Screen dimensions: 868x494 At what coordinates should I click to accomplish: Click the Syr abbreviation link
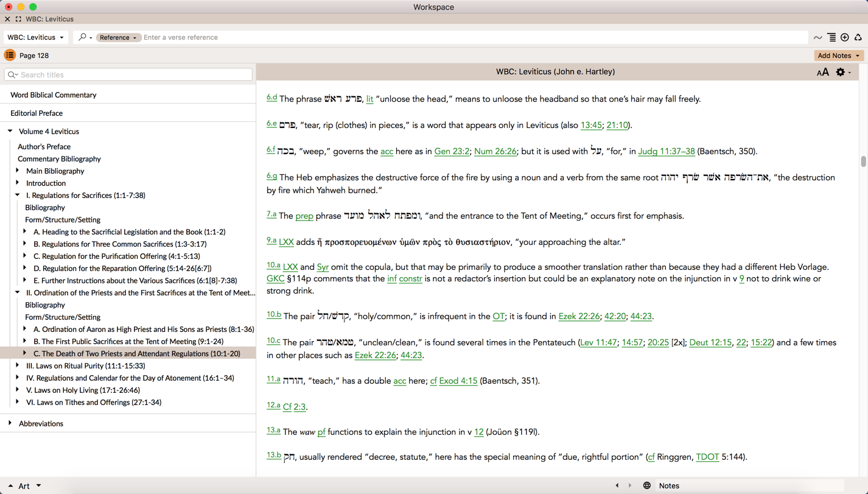pos(323,267)
